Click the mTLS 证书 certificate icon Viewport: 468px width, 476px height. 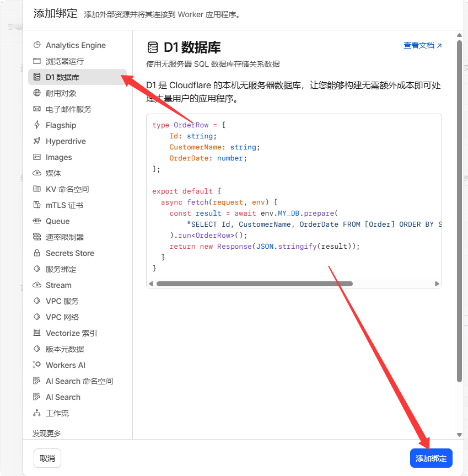pos(37,205)
